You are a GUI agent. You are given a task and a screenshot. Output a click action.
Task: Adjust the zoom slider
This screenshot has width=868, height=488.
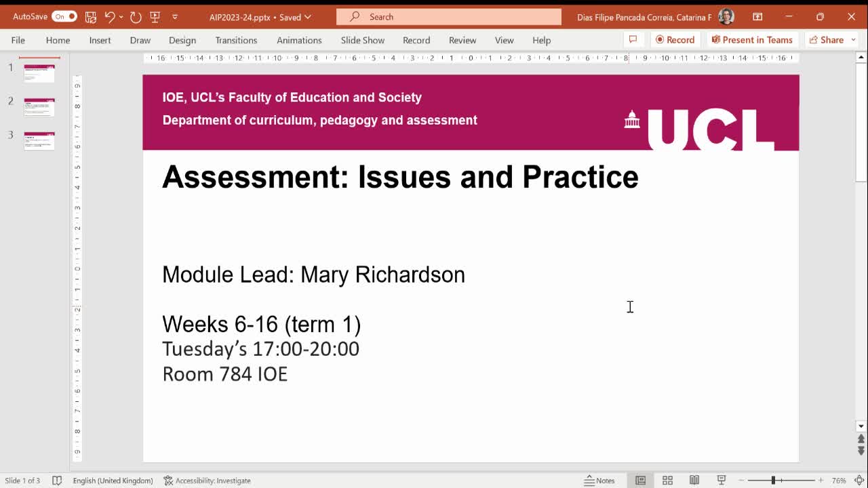pos(773,480)
